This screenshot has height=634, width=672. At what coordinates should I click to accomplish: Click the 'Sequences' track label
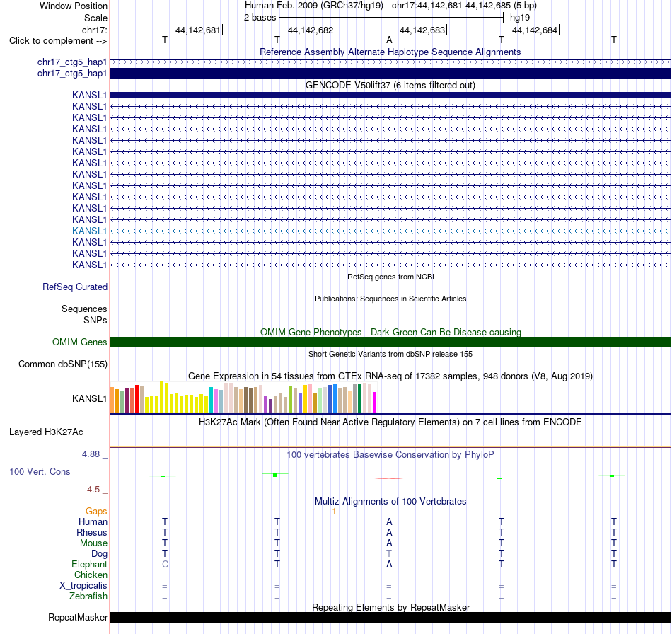pos(84,309)
